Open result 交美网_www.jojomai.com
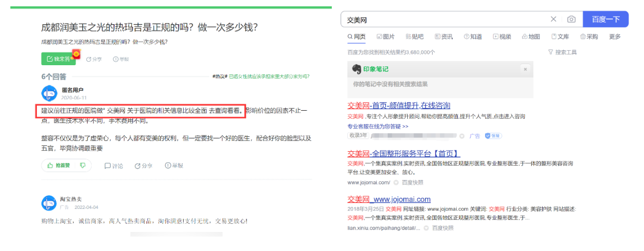Image resolution: width=644 pixels, height=251 pixels. click(x=389, y=200)
